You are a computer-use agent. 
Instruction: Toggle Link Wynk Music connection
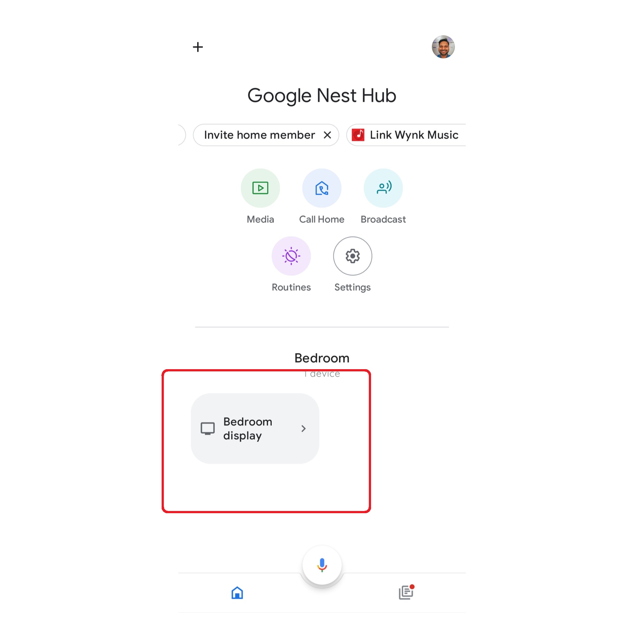pyautogui.click(x=414, y=135)
